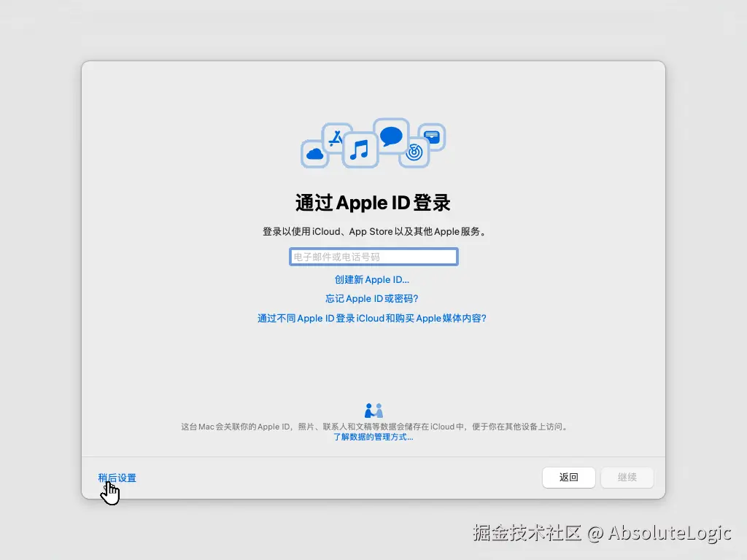Click 忘记 Apple ID 或密码? link

click(x=371, y=298)
